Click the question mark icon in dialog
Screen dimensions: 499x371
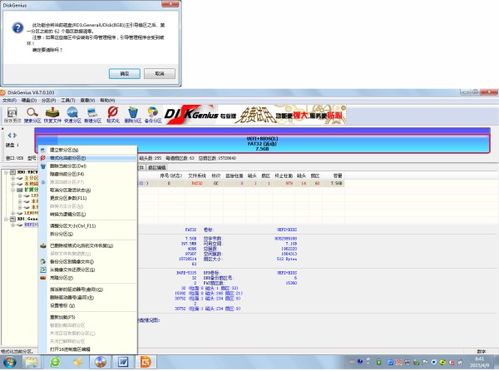coord(18,28)
